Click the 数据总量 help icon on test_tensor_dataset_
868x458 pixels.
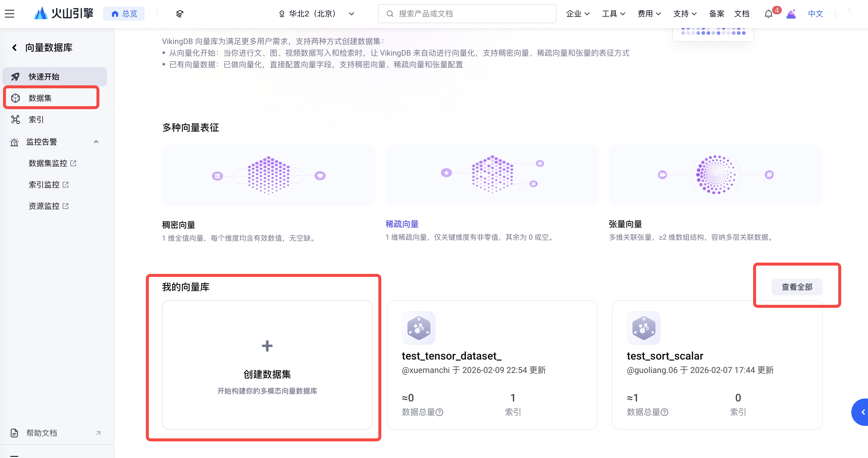[439, 412]
